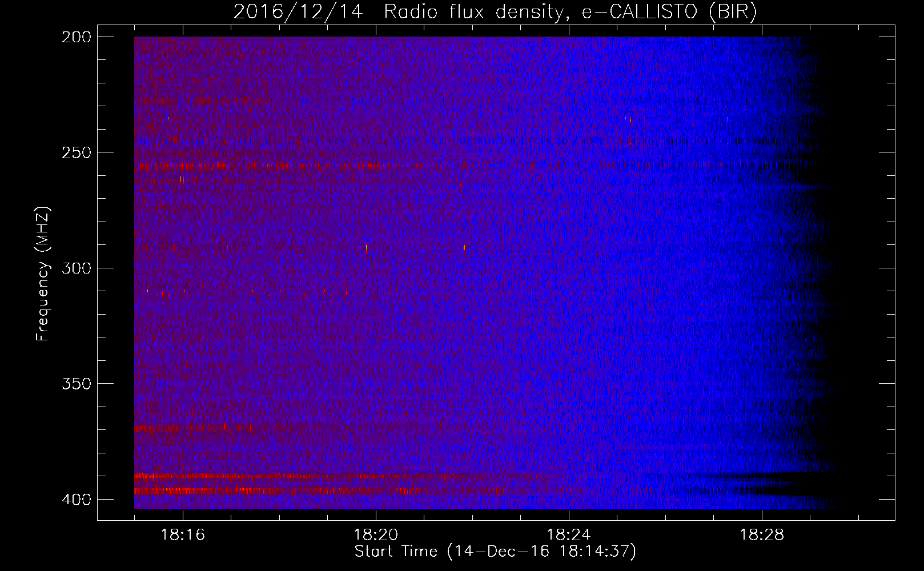The width and height of the screenshot is (924, 571).
Task: Click the 18:28 time tick label
Action: (762, 535)
